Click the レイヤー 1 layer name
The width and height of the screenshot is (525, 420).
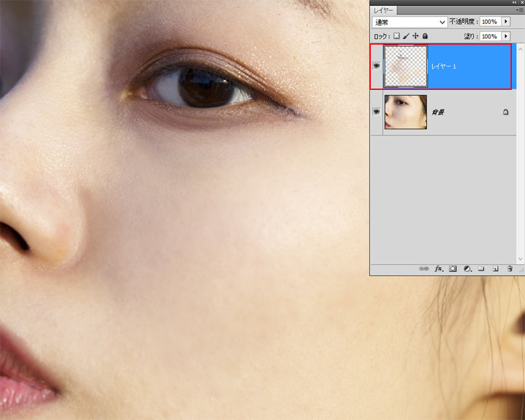(444, 66)
